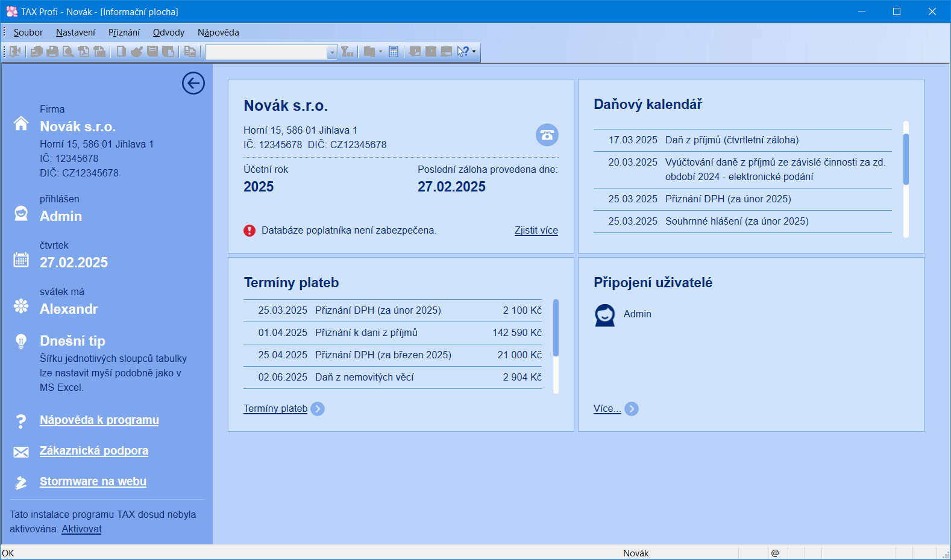The image size is (951, 560).
Task: Open the Přiznání menu
Action: tap(124, 33)
